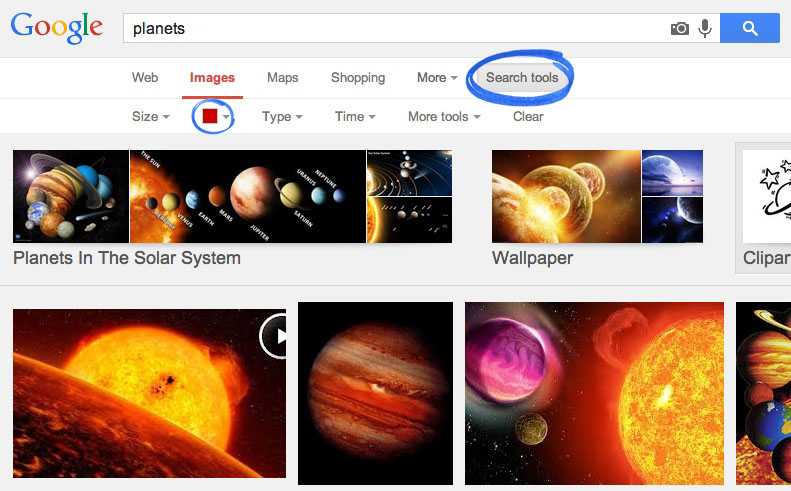The height and width of the screenshot is (491, 791).
Task: Open the Wallpaper category
Action: coord(532,258)
